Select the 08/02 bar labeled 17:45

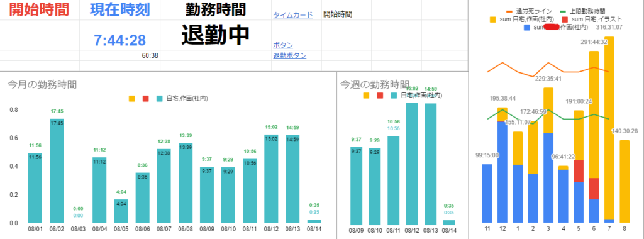(57, 171)
